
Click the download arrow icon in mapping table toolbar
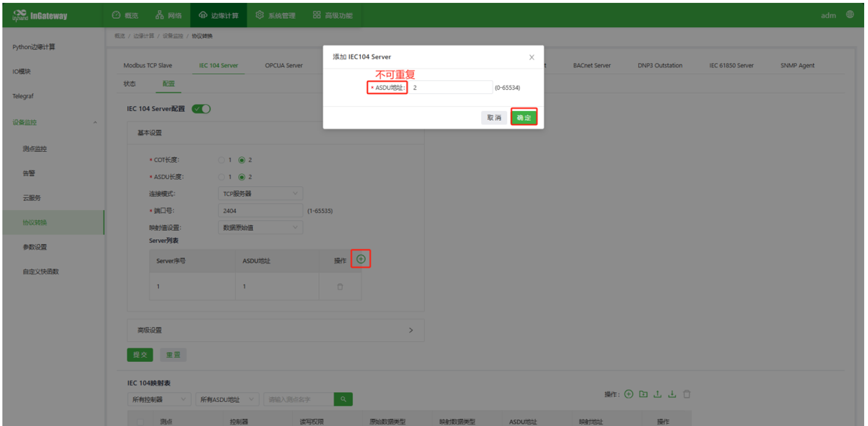672,394
